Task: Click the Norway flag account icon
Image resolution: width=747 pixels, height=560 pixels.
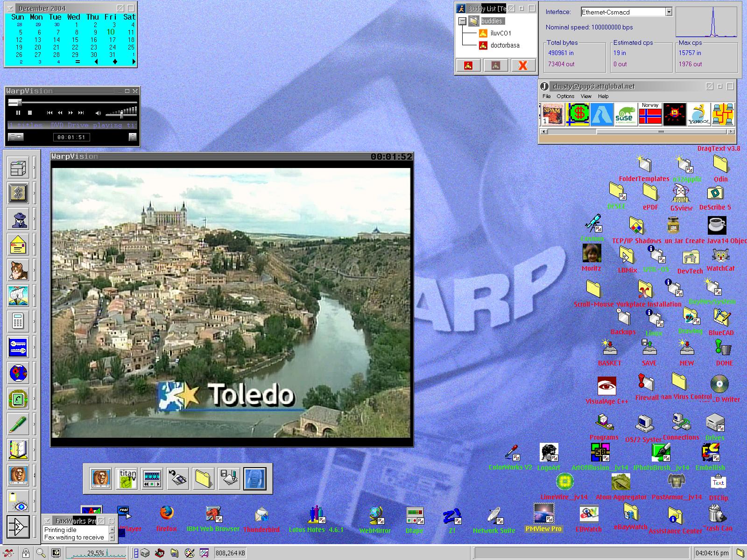Action: 650,114
